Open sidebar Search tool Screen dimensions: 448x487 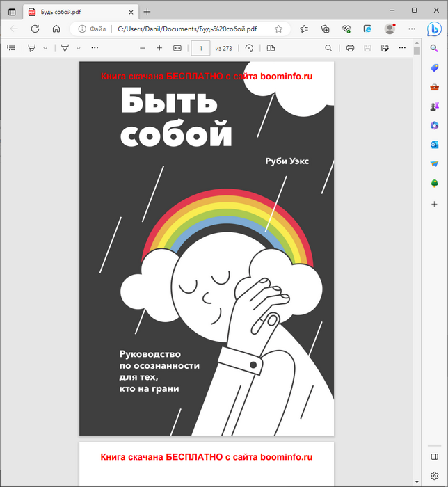434,48
